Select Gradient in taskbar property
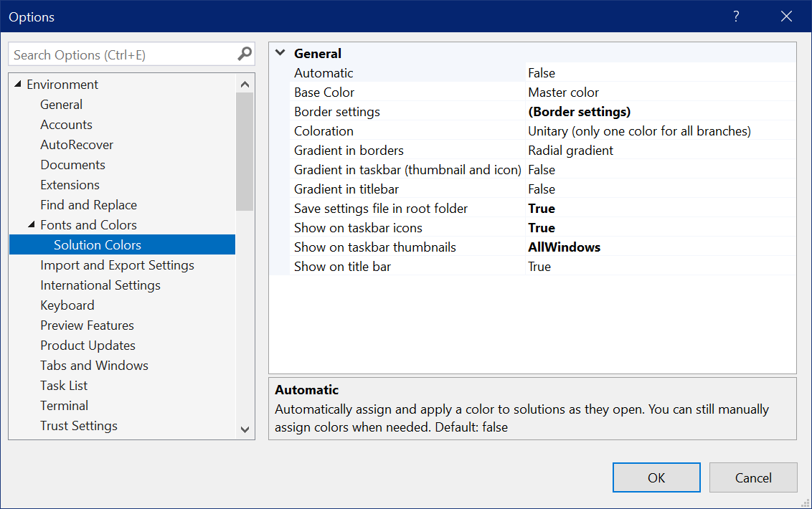Image resolution: width=812 pixels, height=509 pixels. click(408, 170)
